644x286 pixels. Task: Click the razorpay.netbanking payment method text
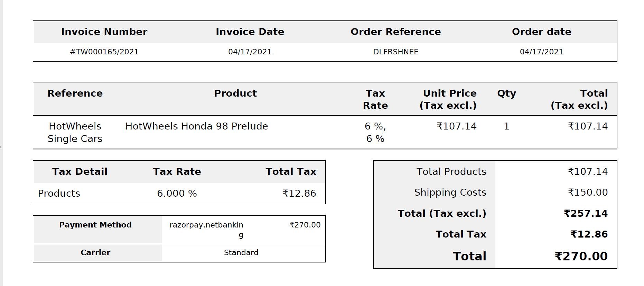pyautogui.click(x=206, y=225)
